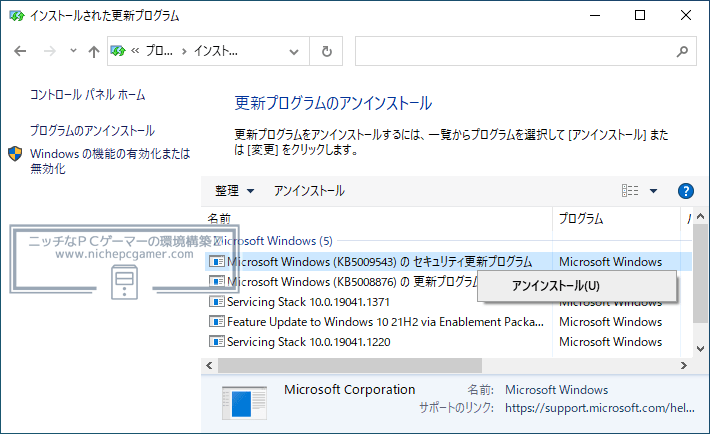Click the horizontal scrollbar left arrow
Image resolution: width=710 pixels, height=434 pixels.
[209, 365]
